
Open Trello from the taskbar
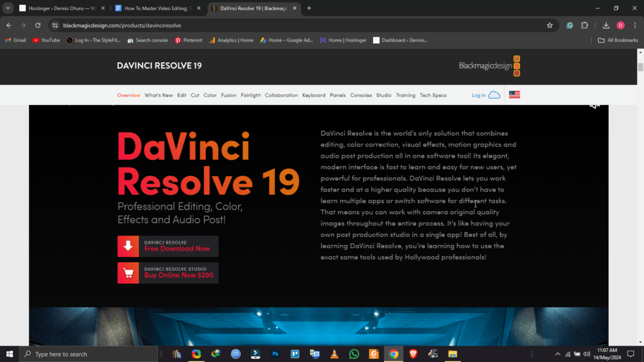[x=295, y=354]
